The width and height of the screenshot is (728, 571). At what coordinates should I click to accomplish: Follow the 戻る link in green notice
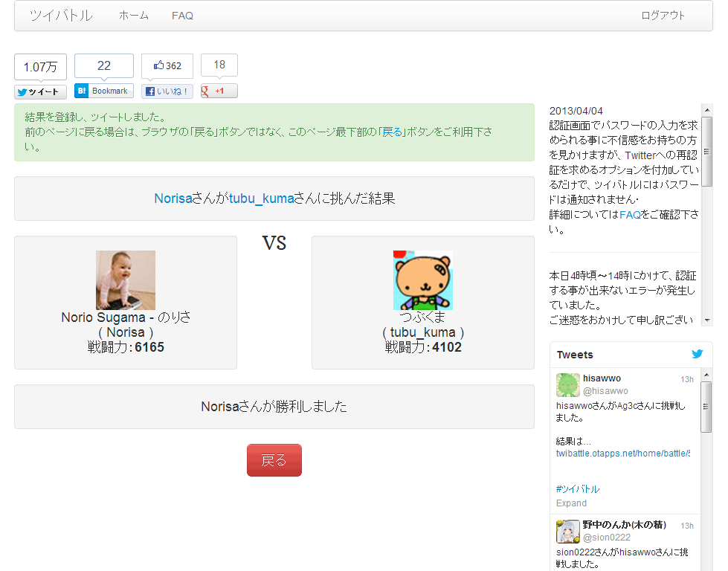[393, 132]
